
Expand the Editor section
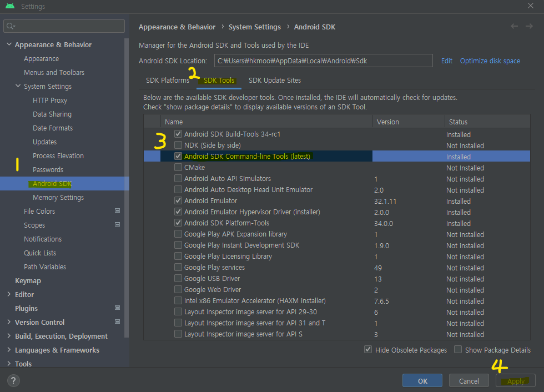click(x=9, y=294)
